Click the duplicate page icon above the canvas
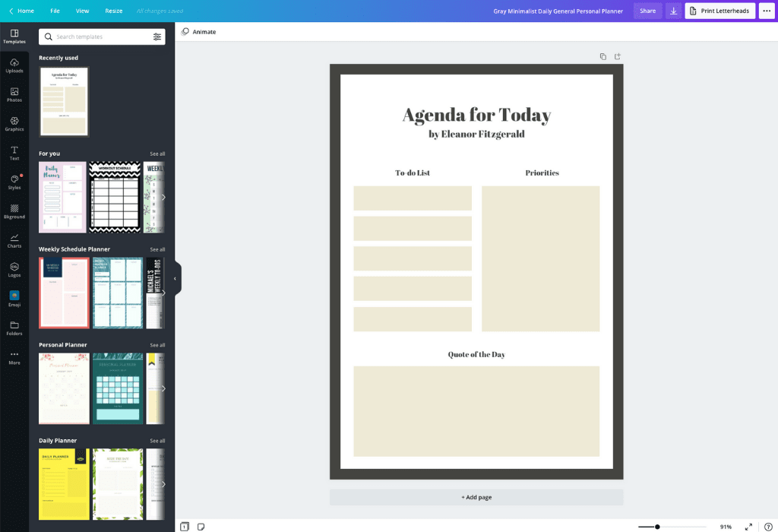The width and height of the screenshot is (778, 532). click(x=602, y=56)
